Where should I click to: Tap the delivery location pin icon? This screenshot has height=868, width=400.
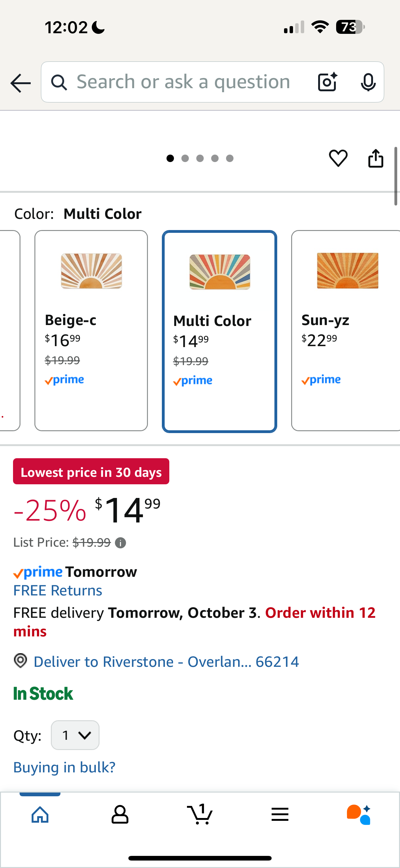click(x=20, y=661)
